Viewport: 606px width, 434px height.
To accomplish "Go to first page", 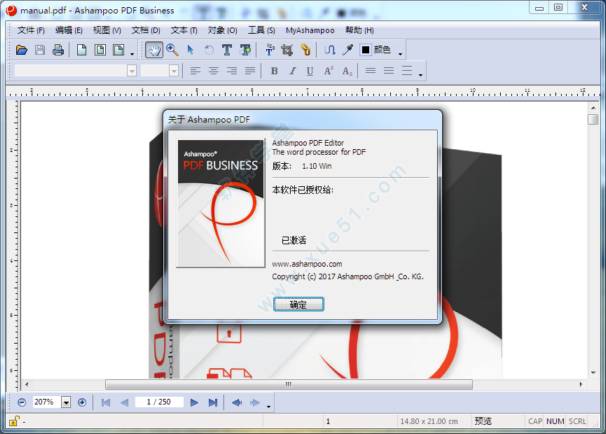I will [106, 402].
